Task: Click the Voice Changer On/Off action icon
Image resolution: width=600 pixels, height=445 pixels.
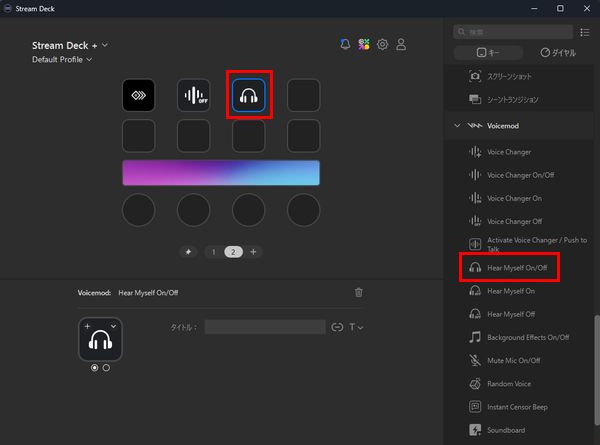Action: click(x=475, y=175)
